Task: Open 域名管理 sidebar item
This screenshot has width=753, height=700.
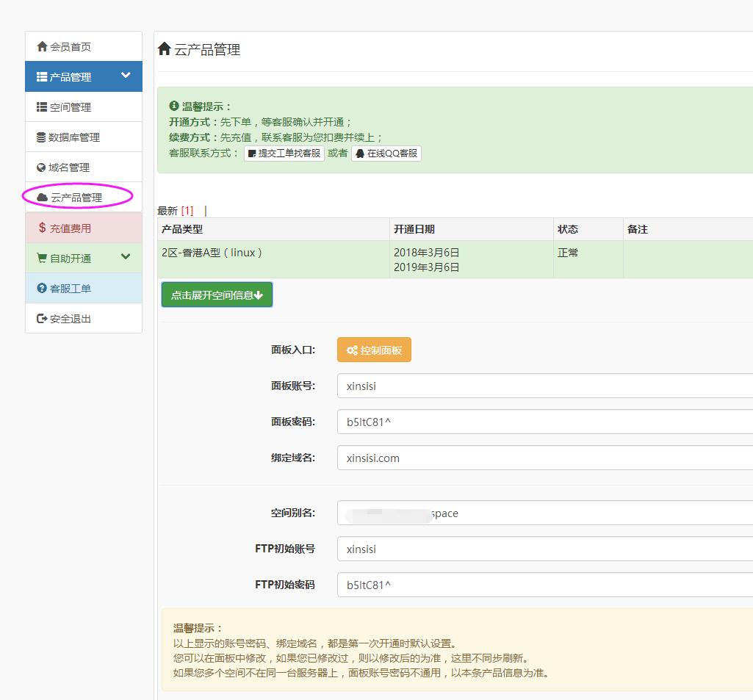Action: coord(84,167)
